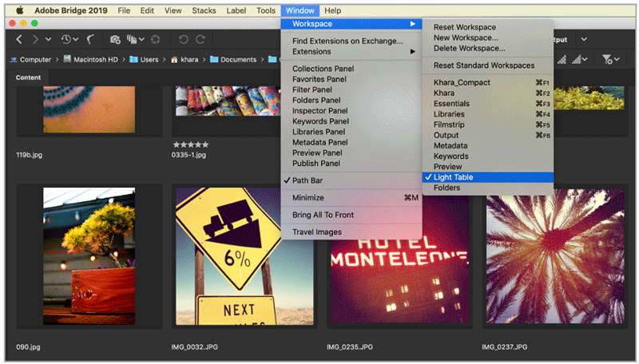Open the filter by rating funnel

610,59
